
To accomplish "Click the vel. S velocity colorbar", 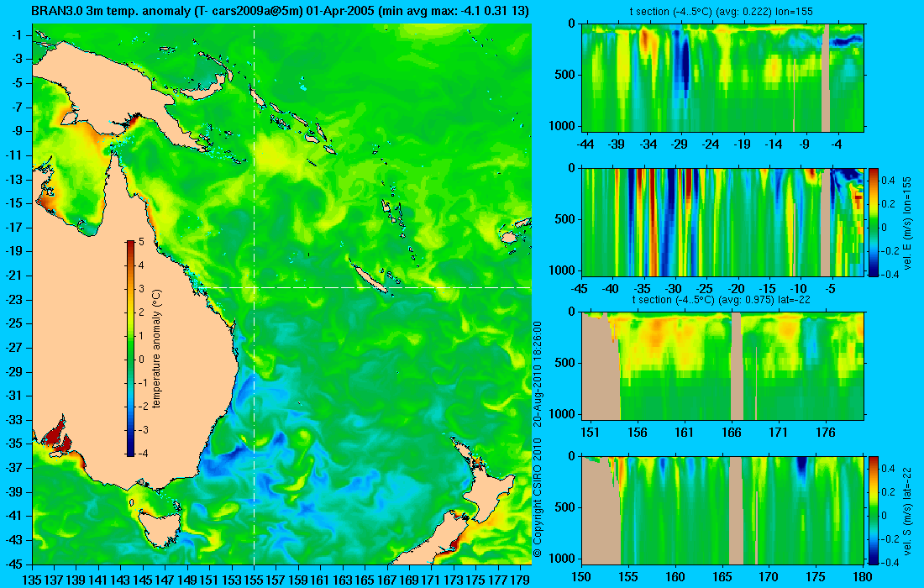I will click(x=873, y=510).
